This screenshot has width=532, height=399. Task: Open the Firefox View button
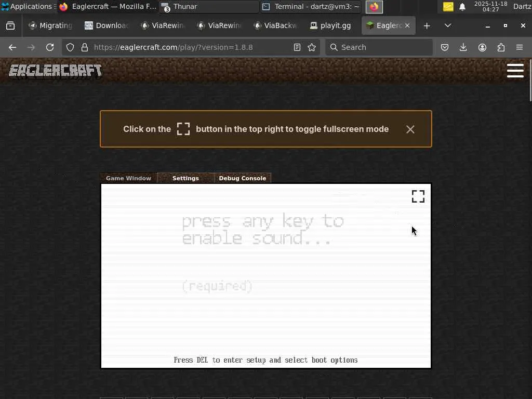[10, 26]
